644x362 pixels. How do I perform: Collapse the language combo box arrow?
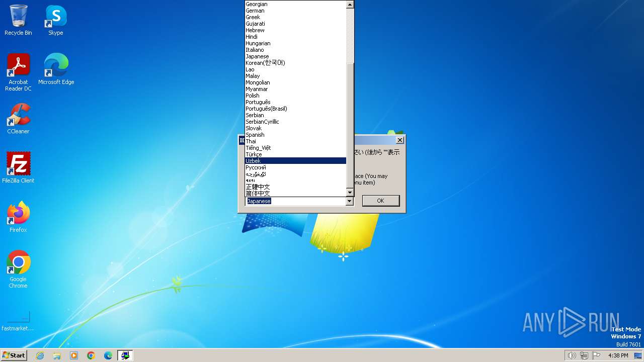(350, 201)
